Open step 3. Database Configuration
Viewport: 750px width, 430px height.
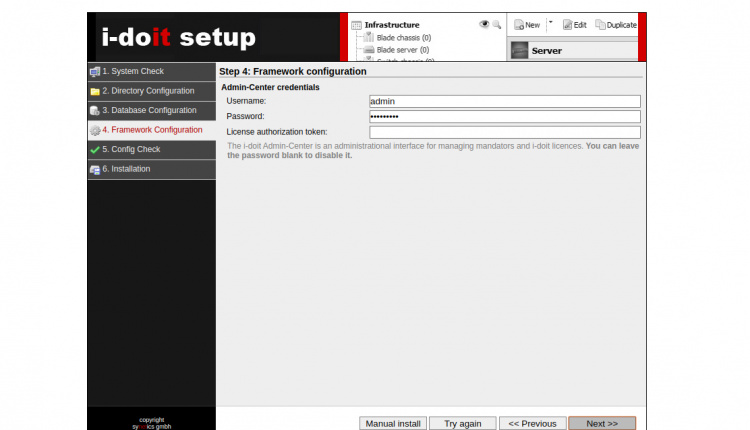click(x=149, y=111)
